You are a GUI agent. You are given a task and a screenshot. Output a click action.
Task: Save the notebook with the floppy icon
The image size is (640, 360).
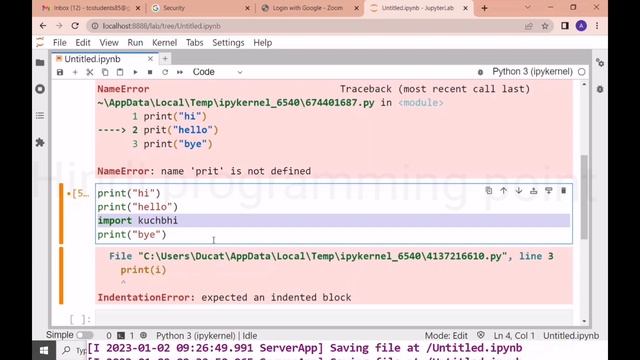pyautogui.click(x=60, y=72)
